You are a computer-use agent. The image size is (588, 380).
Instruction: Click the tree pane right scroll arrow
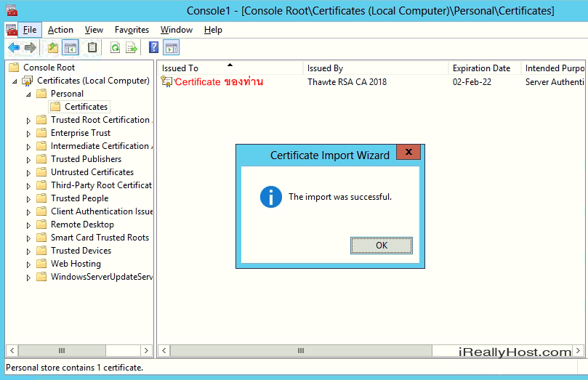(146, 350)
